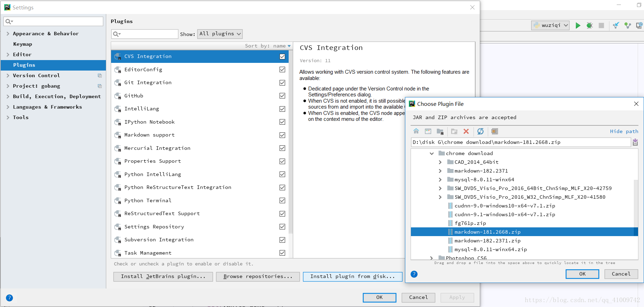Click the Hide path link
This screenshot has width=644, height=307.
click(624, 131)
